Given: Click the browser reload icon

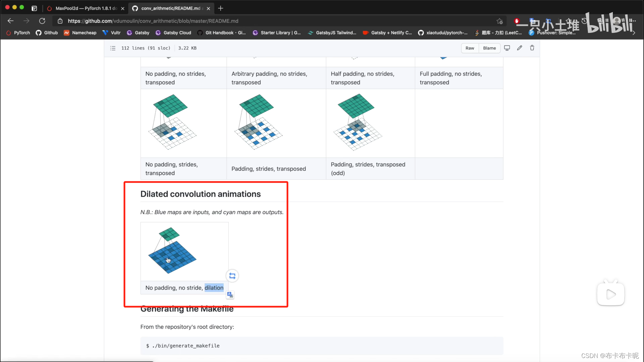Looking at the screenshot, I should (42, 21).
